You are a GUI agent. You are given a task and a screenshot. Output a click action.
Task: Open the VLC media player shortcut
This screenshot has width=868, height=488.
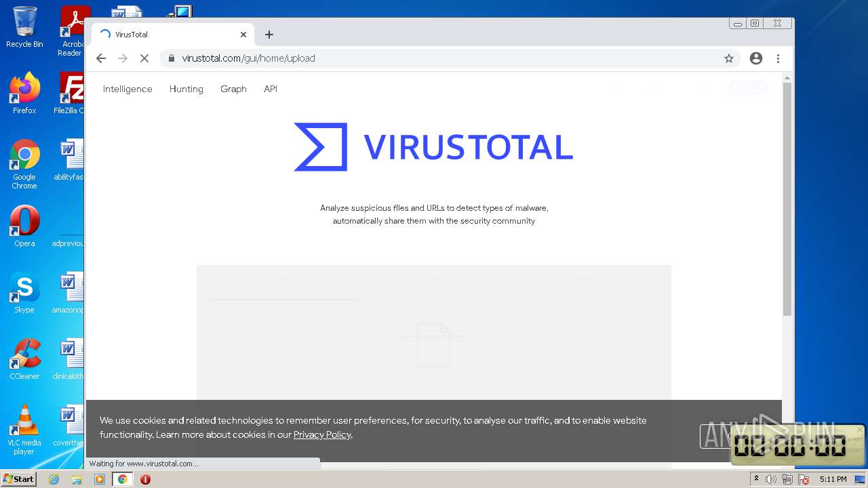pos(24,430)
